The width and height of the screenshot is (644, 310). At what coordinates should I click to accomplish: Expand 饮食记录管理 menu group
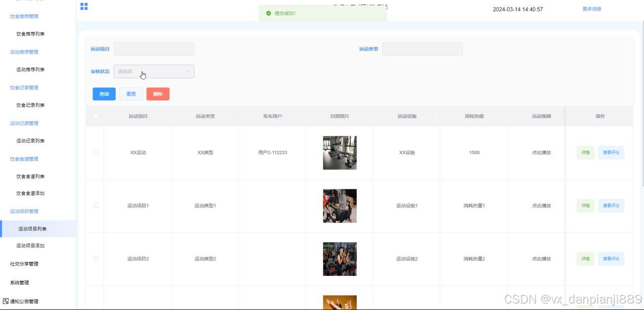point(24,88)
